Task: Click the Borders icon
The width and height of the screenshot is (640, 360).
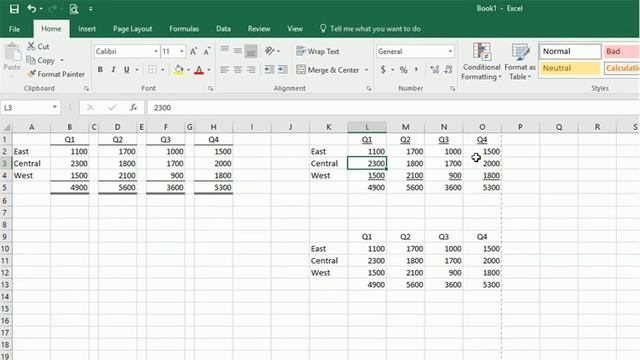Action: point(152,70)
